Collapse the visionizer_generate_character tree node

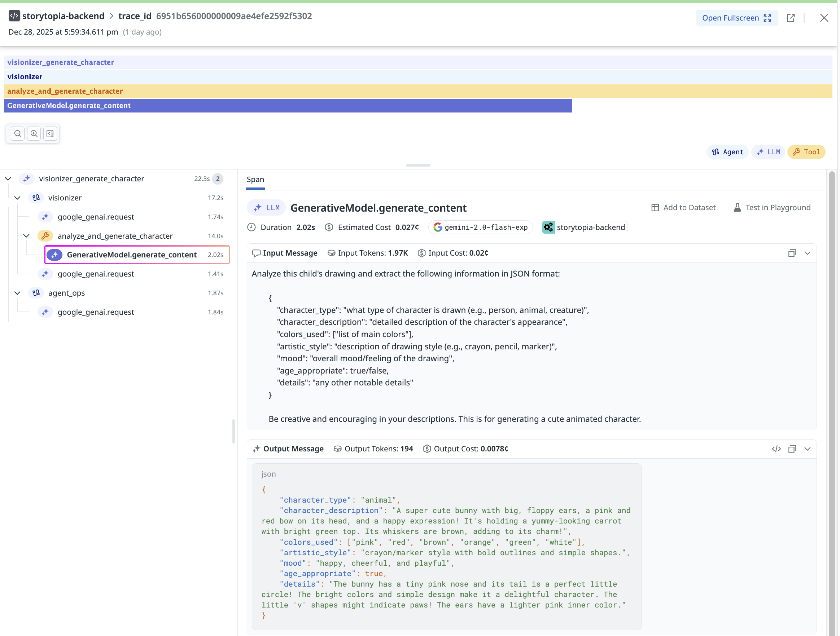8,179
